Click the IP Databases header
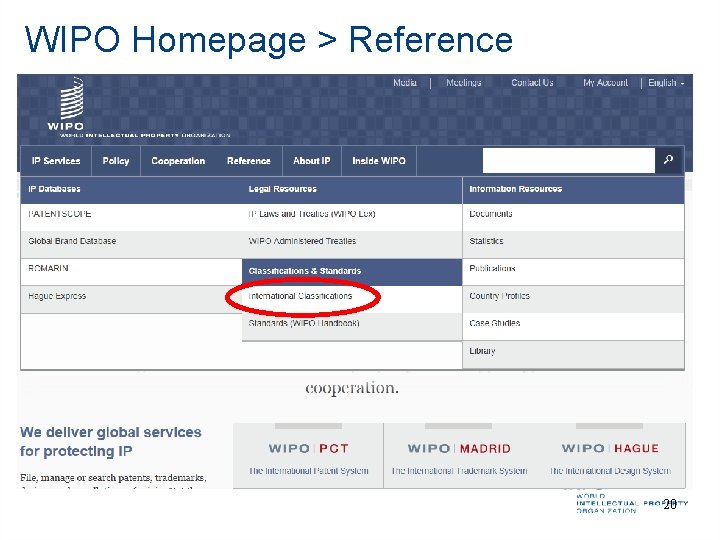 (x=54, y=189)
